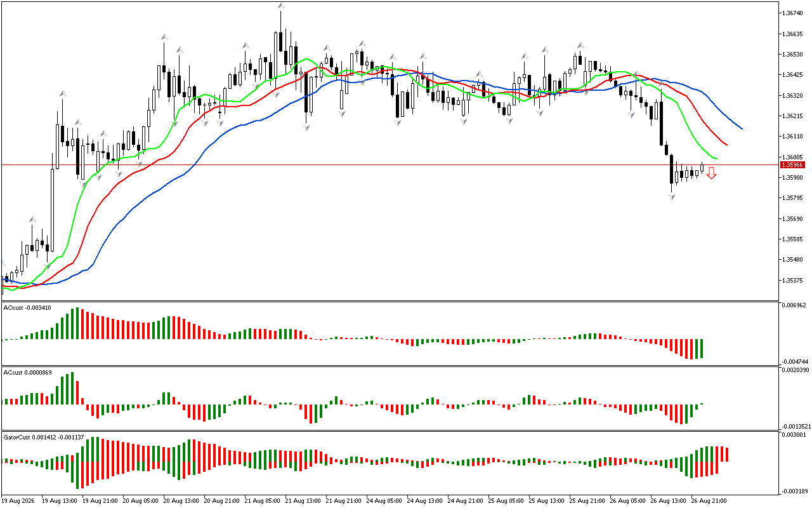Click the up fractal above the highest candle

click(x=280, y=6)
